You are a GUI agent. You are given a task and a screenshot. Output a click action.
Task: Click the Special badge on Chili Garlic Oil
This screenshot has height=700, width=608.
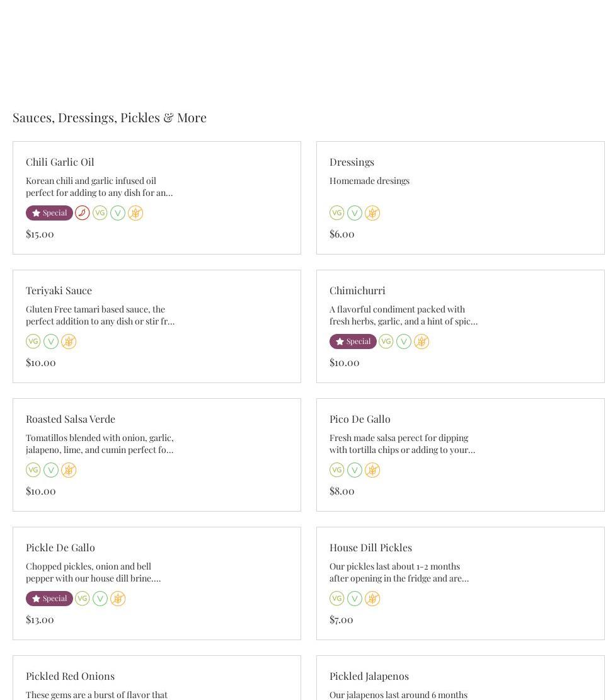tap(49, 213)
